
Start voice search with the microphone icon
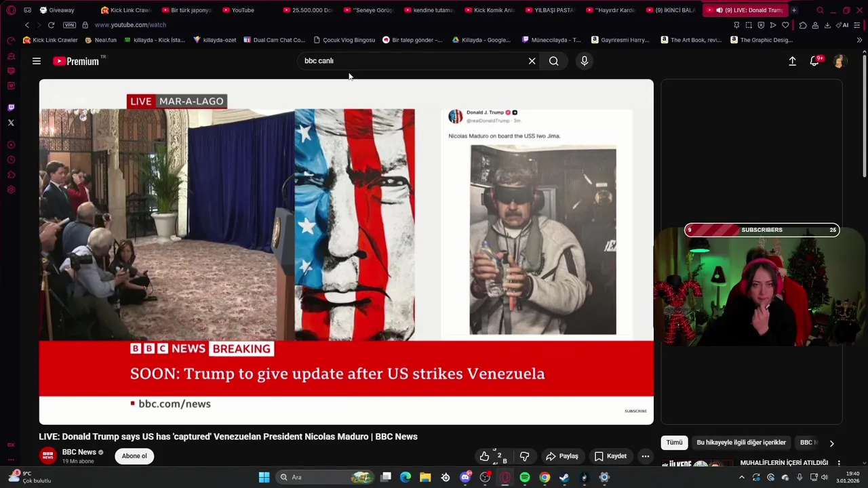[x=585, y=61]
